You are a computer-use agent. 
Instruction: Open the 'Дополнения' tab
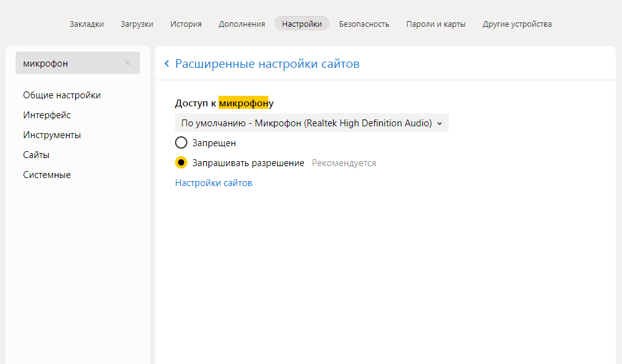[x=242, y=24]
